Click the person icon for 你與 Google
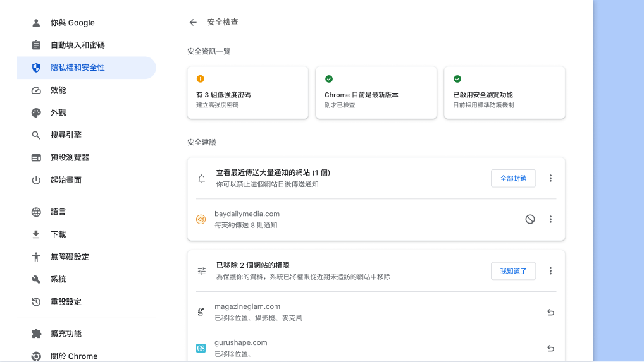The width and height of the screenshot is (644, 362). (x=36, y=23)
